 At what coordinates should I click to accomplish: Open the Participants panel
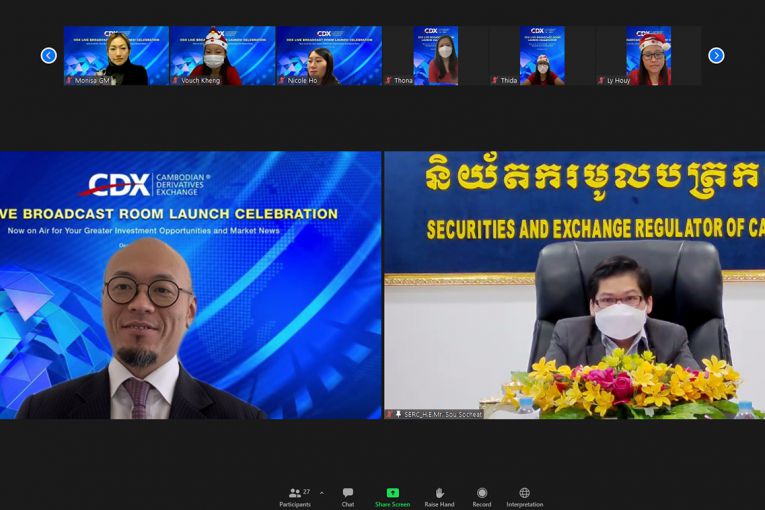[x=295, y=497]
